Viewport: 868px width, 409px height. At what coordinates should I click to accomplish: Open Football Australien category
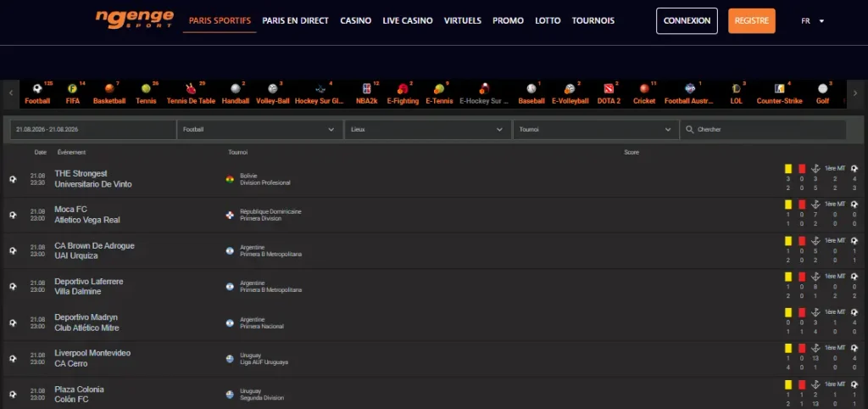[690, 93]
